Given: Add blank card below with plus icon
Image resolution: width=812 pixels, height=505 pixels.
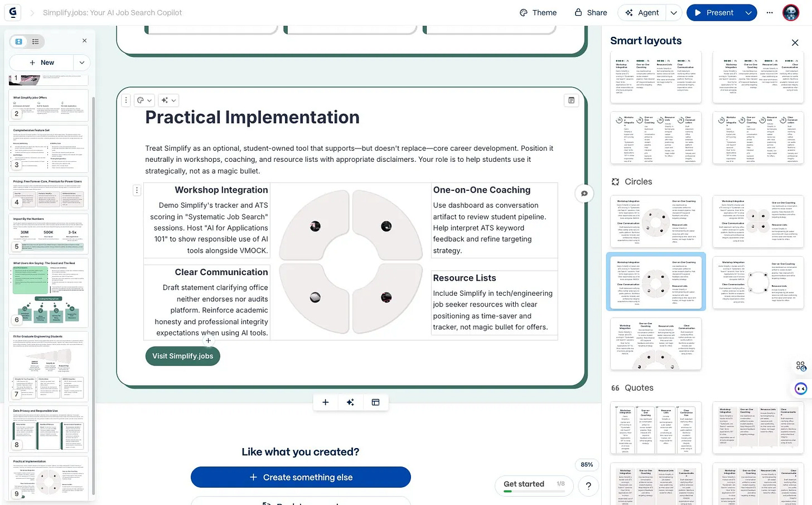Looking at the screenshot, I should pos(326,402).
